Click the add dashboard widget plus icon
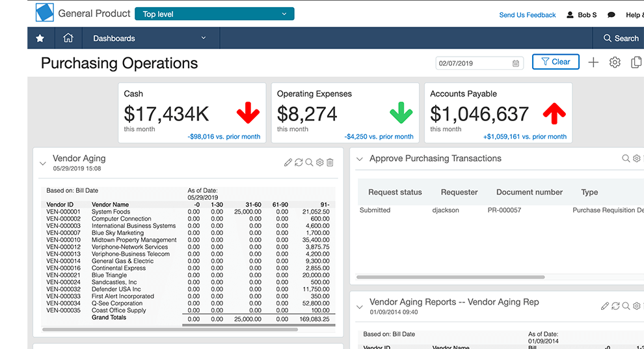This screenshot has width=644, height=349. pyautogui.click(x=593, y=63)
